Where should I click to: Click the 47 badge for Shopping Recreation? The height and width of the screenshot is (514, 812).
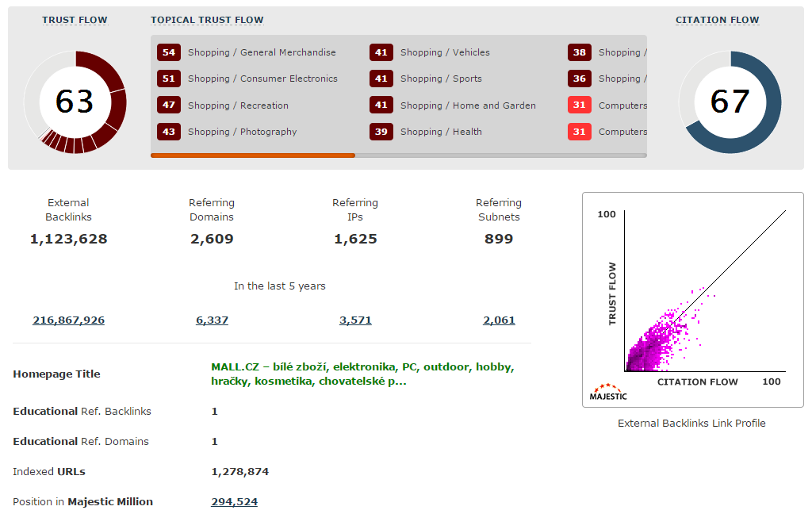(x=169, y=105)
